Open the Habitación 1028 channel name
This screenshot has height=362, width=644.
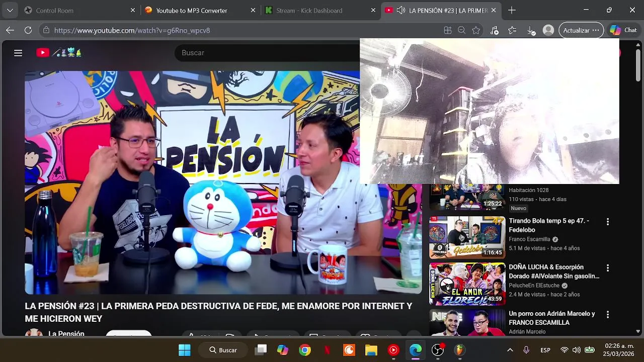tap(529, 190)
